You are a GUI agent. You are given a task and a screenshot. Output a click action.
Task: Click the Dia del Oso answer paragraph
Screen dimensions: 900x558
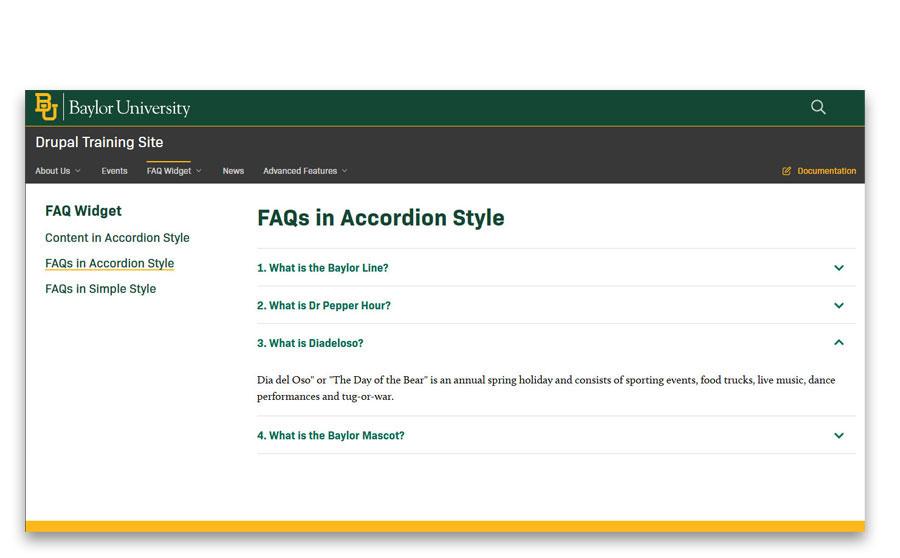pos(546,388)
